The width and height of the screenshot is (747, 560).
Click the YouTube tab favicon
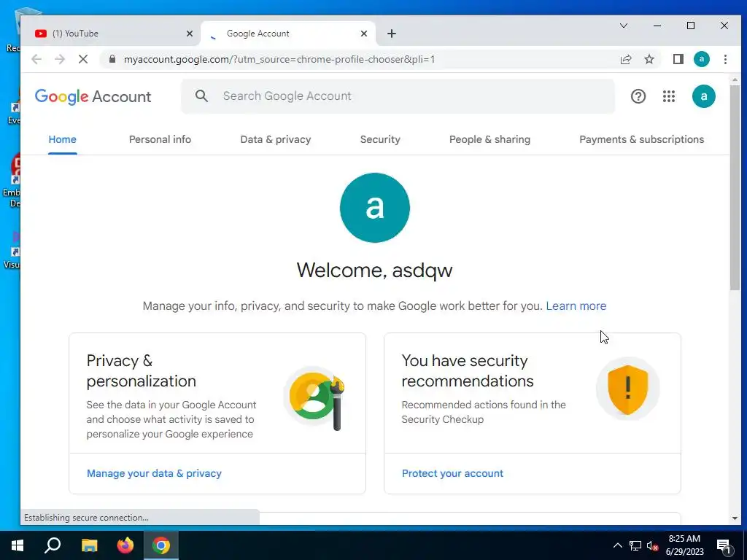(x=41, y=34)
